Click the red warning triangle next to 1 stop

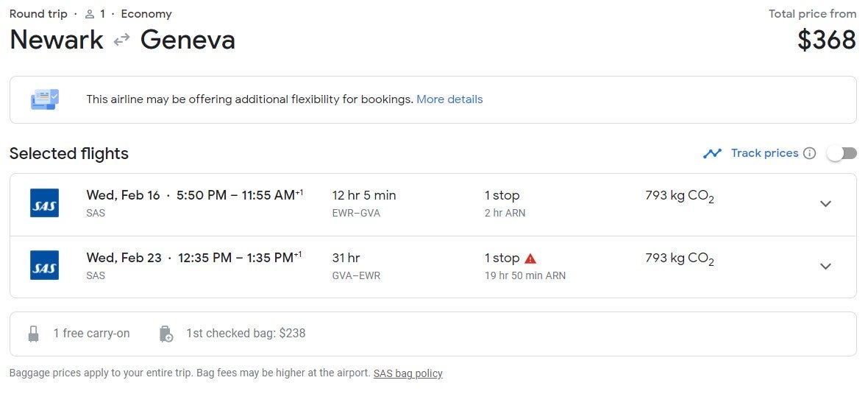coord(530,258)
